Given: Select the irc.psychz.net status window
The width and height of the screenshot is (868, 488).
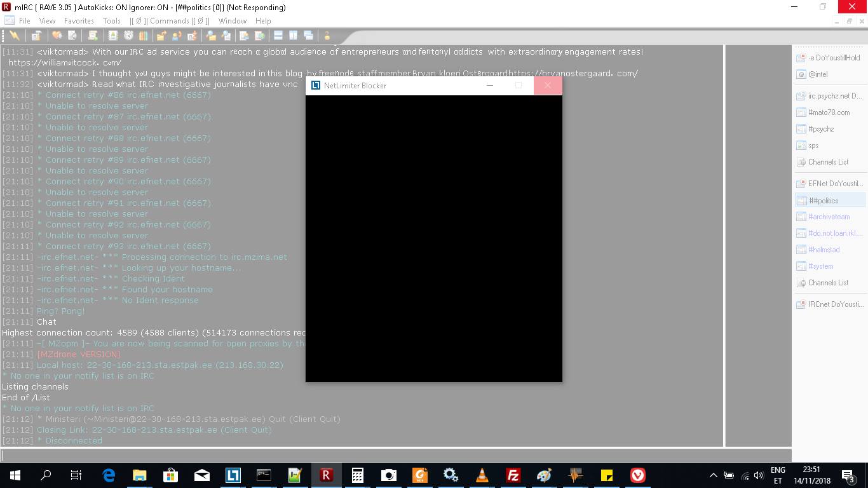Looking at the screenshot, I should tap(830, 96).
